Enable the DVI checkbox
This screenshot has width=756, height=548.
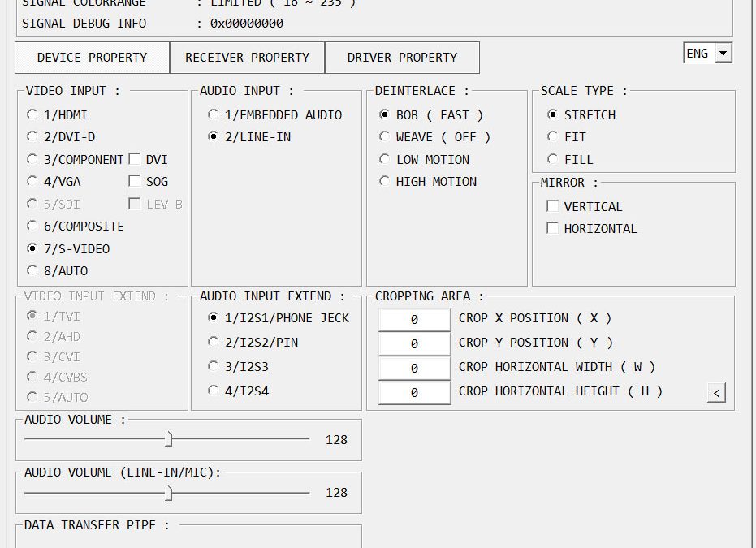pos(135,159)
